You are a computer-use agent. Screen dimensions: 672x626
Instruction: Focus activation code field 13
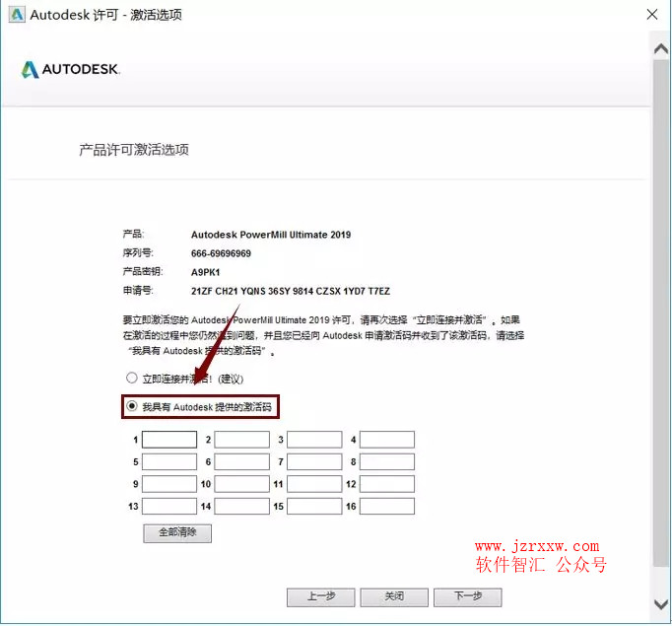tap(169, 507)
